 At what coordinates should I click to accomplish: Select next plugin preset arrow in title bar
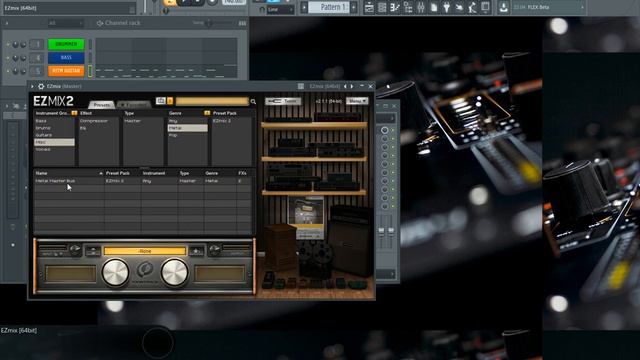(x=352, y=86)
